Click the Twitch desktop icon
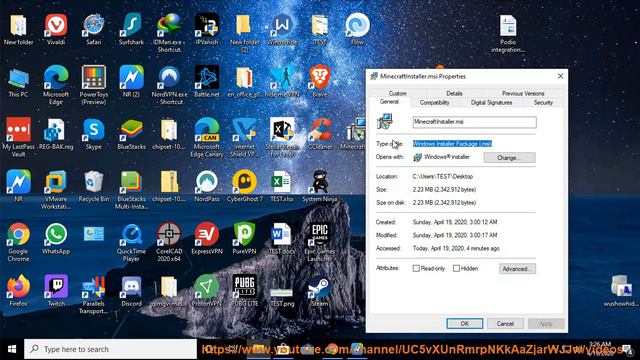Image resolution: width=640 pixels, height=360 pixels. pyautogui.click(x=56, y=291)
